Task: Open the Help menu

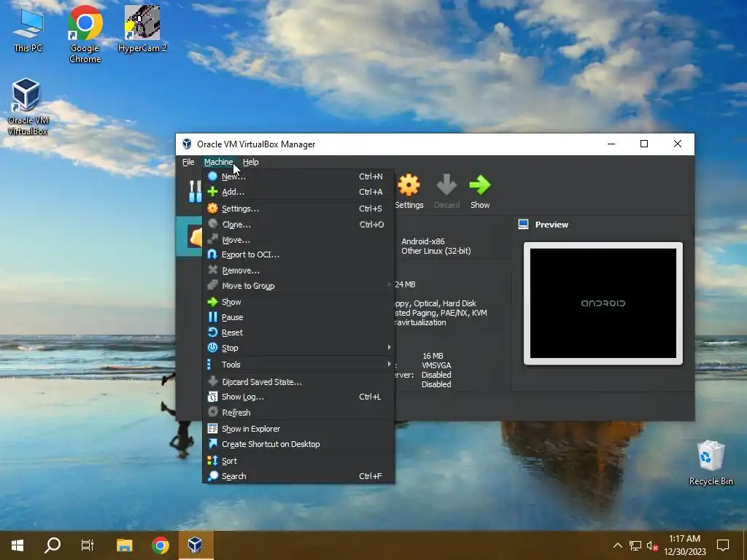Action: pyautogui.click(x=251, y=162)
